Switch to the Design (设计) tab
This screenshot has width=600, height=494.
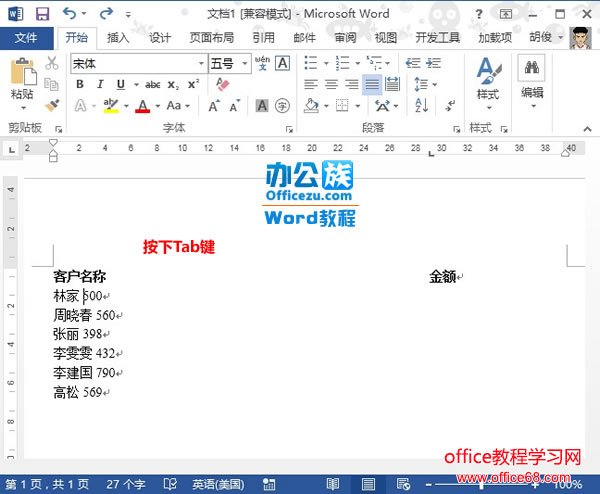pos(160,38)
